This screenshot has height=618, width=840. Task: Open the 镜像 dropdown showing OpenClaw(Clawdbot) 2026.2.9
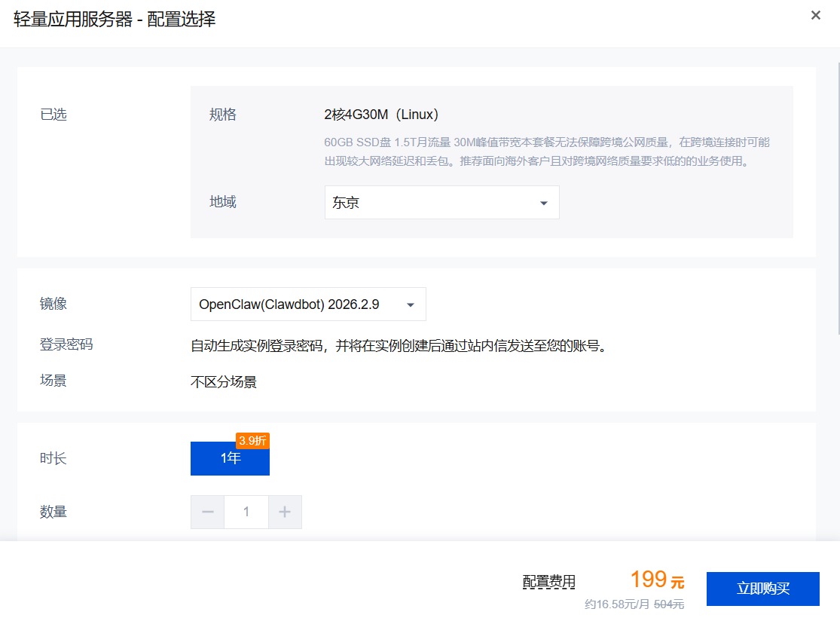pos(307,304)
